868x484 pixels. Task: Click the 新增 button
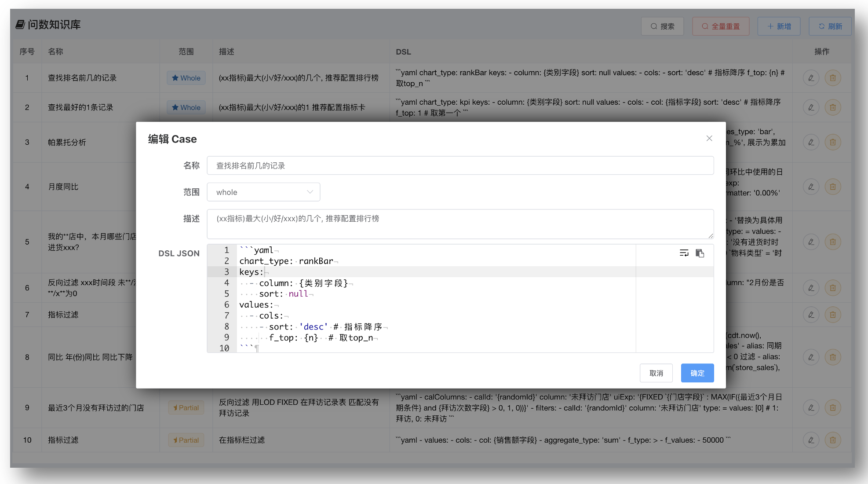click(779, 26)
